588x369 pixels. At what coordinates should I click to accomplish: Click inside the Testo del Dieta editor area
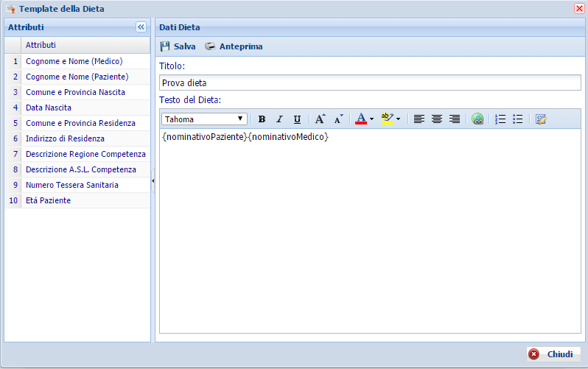(370, 231)
